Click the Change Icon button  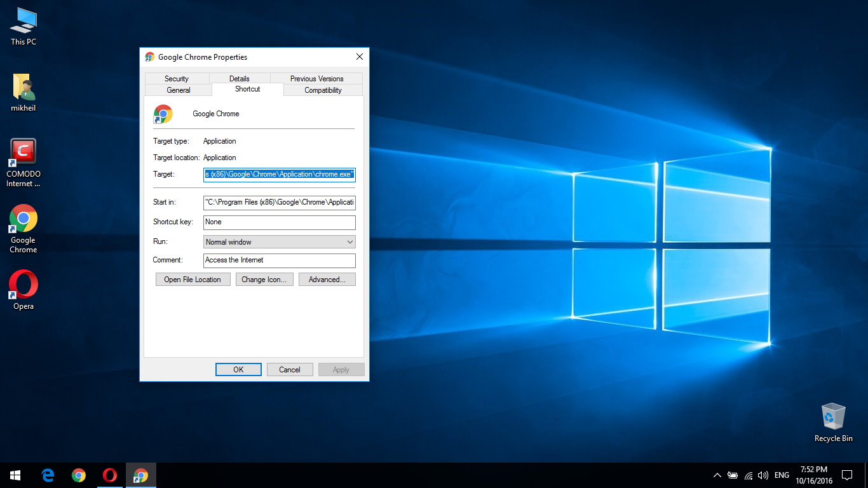pos(264,280)
